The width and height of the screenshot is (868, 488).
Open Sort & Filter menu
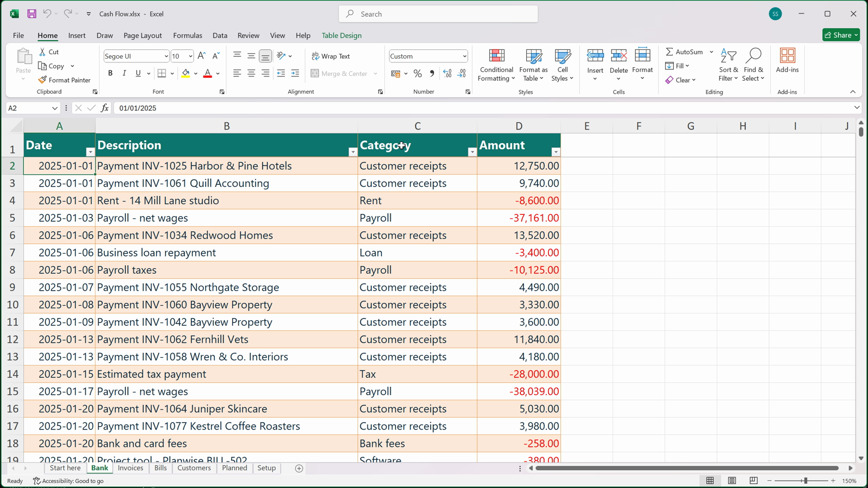pyautogui.click(x=729, y=65)
